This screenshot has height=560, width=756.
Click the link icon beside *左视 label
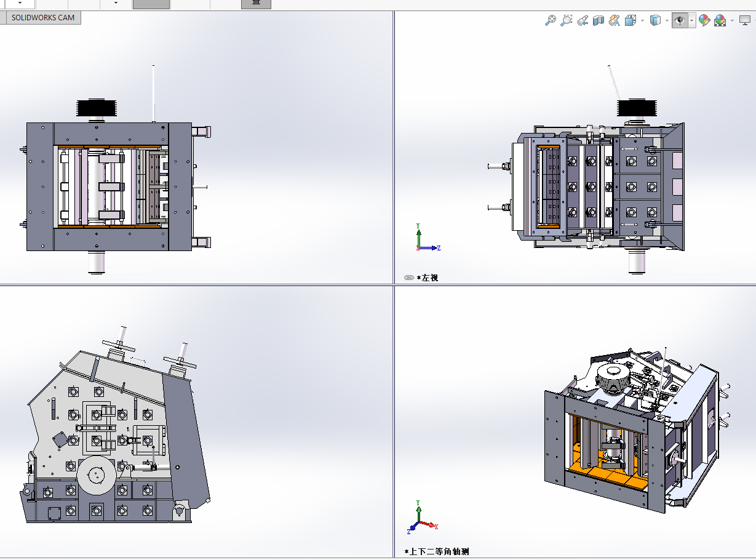pos(409,278)
